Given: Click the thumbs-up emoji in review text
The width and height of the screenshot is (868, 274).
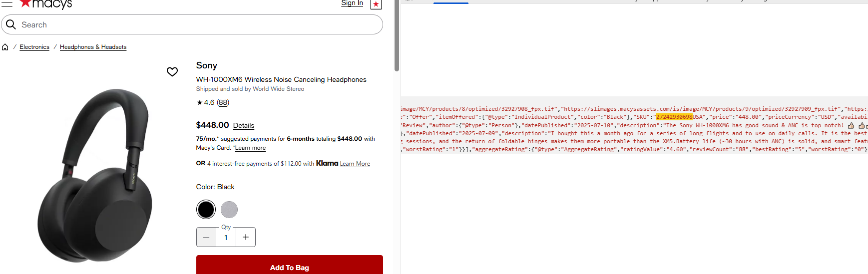Looking at the screenshot, I should tap(851, 125).
